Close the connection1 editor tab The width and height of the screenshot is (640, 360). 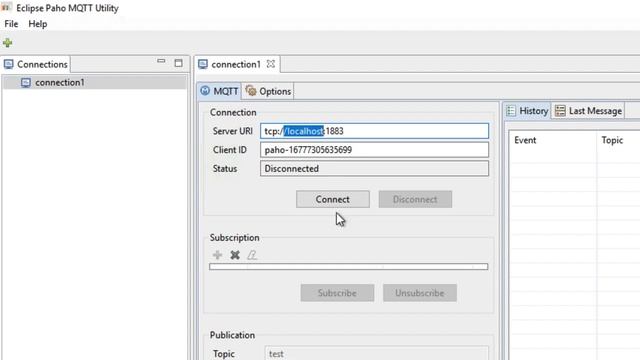point(271,64)
